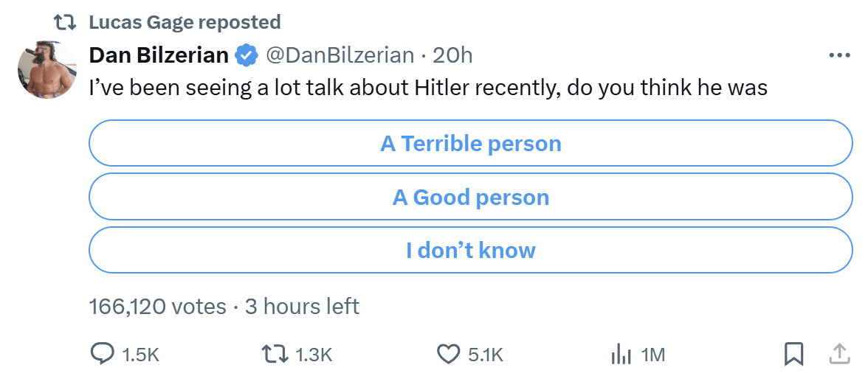Vote for 'A Good person' poll option
Screen dimensions: 868x373
click(x=471, y=197)
